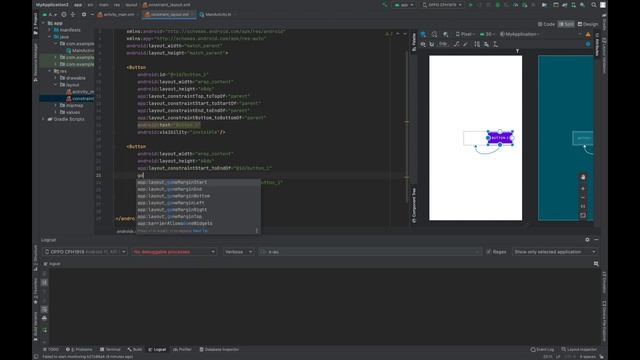This screenshot has height=360, width=640.
Task: Switch editor to Design view
Action: (588, 24)
